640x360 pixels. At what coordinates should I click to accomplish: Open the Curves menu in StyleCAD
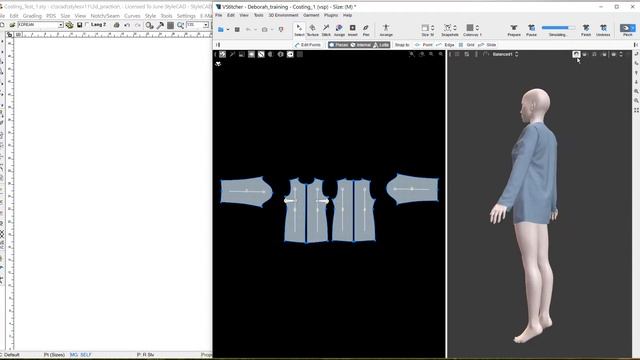(132, 16)
